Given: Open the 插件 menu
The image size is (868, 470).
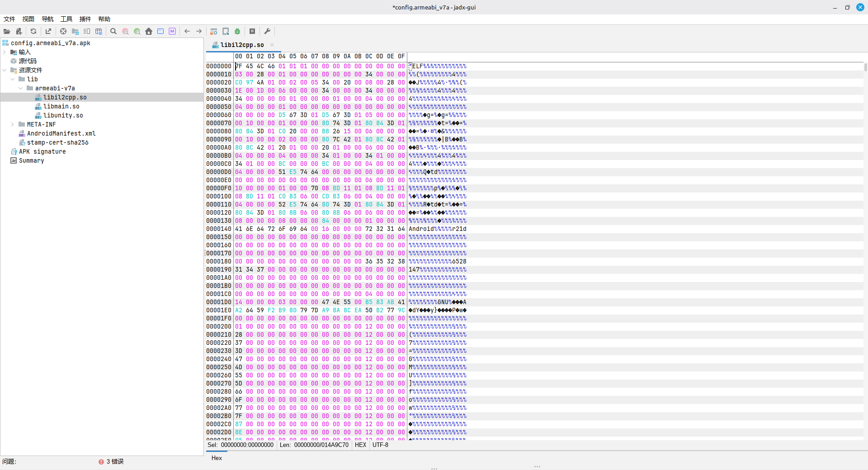Looking at the screenshot, I should pyautogui.click(x=85, y=19).
